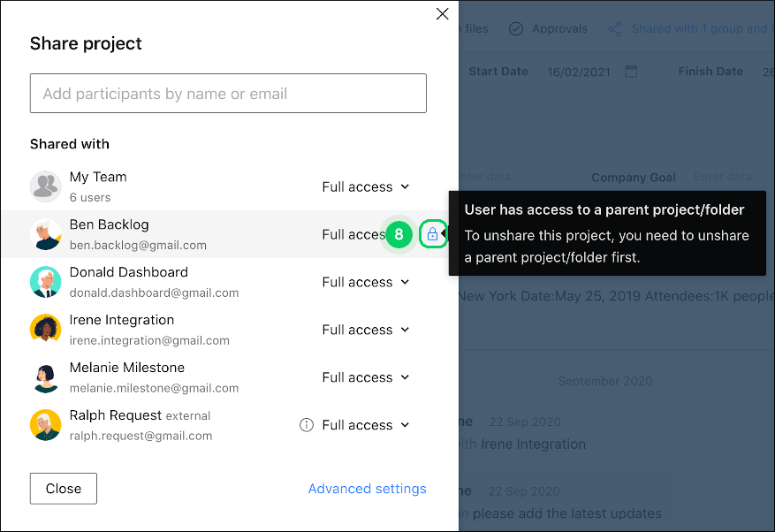Screen dimensions: 775x532
Task: Click the sharing icon beside 'Shared with 1 group'
Action: pos(615,28)
